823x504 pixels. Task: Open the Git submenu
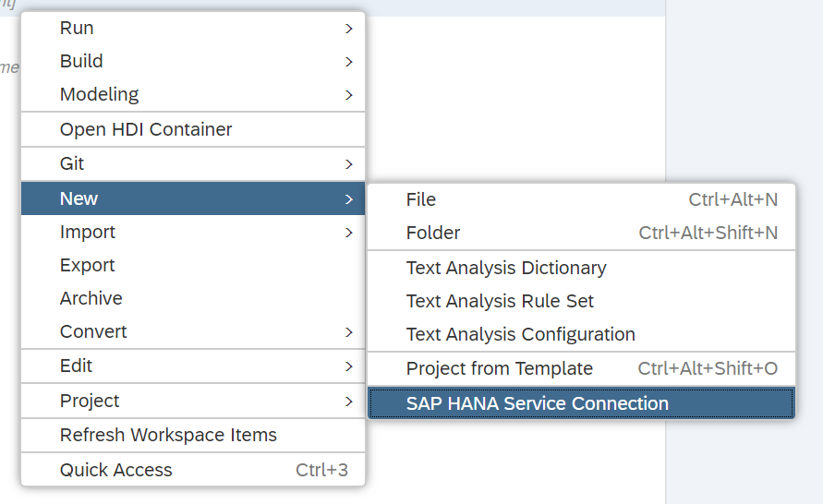click(x=193, y=164)
